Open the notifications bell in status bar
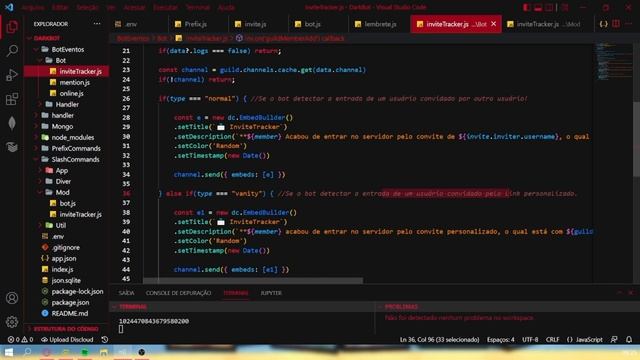This screenshot has height=360, width=640. (629, 340)
